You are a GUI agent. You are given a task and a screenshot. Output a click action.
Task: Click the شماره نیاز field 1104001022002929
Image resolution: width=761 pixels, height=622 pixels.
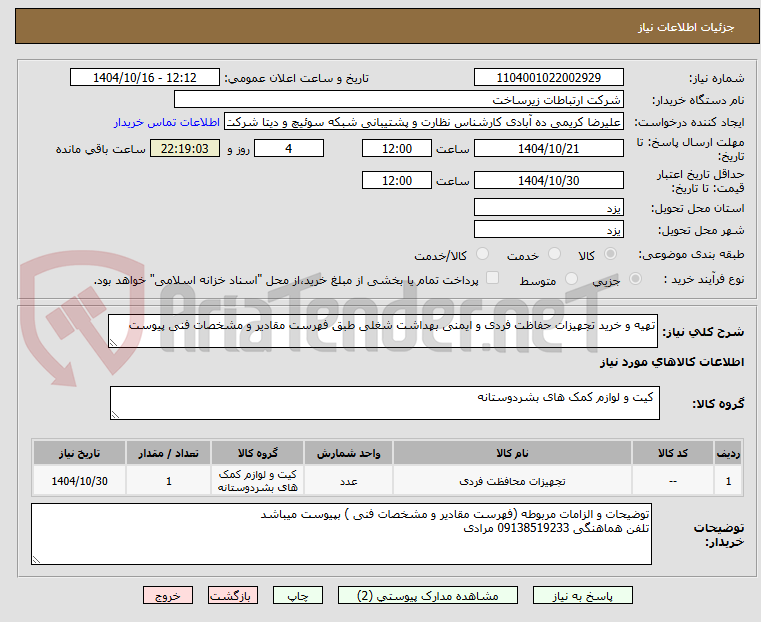click(x=548, y=78)
